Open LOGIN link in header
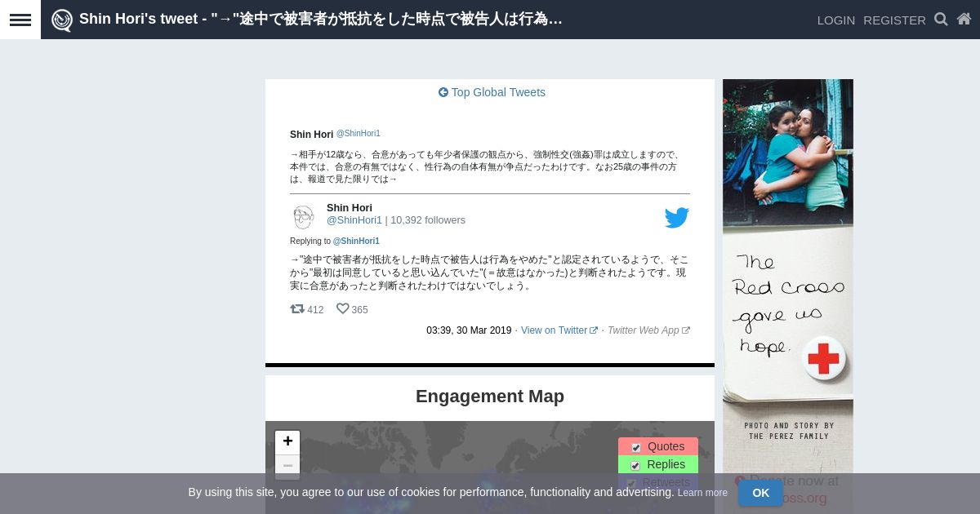Image resolution: width=980 pixels, height=514 pixels. pos(836,20)
